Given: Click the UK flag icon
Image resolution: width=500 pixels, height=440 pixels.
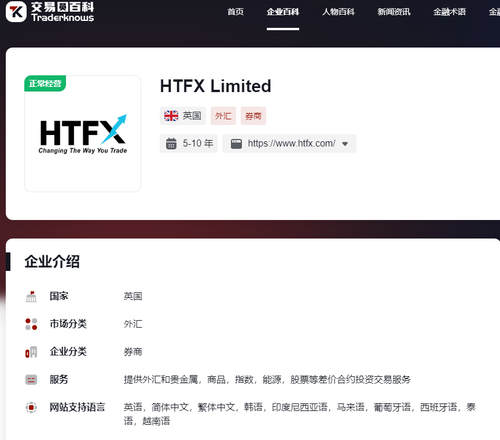Looking at the screenshot, I should pyautogui.click(x=171, y=116).
